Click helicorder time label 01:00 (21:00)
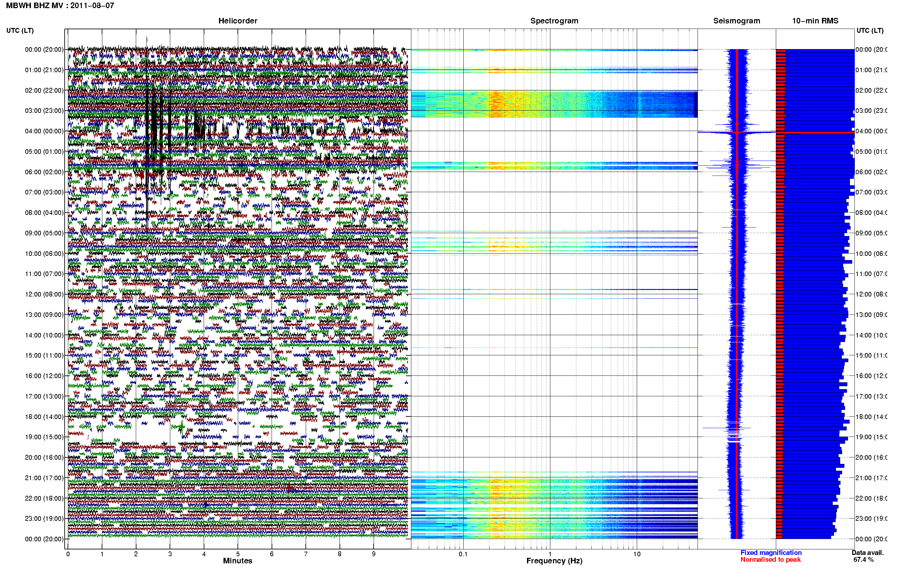The image size is (924, 578). (x=44, y=70)
